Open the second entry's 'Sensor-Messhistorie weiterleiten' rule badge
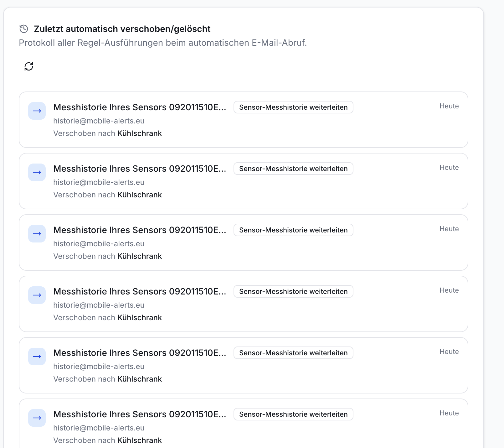The image size is (504, 448). [x=293, y=169]
